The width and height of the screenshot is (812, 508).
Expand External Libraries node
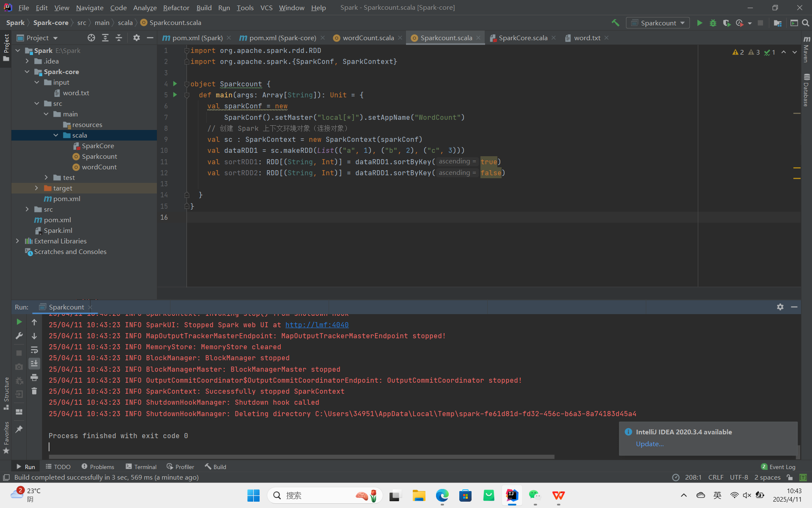17,241
